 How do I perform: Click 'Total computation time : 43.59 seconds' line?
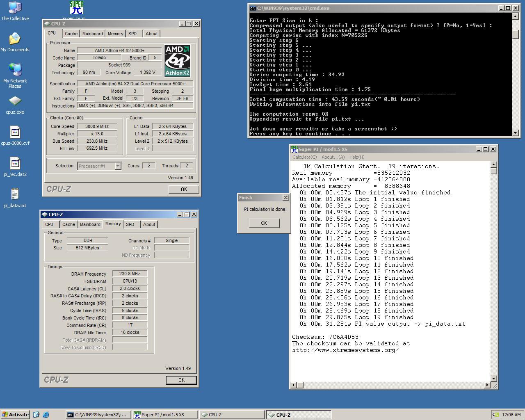tap(335, 99)
